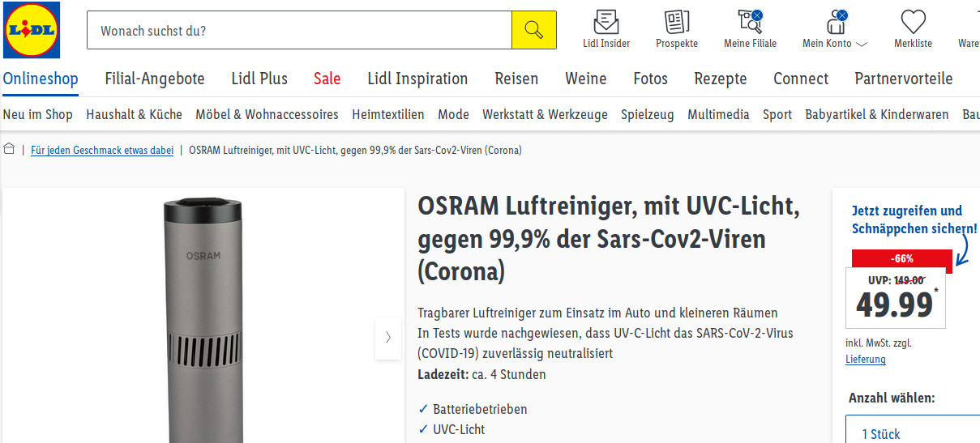The width and height of the screenshot is (980, 443).
Task: Switch to the Onlineshop tab
Action: pyautogui.click(x=41, y=79)
